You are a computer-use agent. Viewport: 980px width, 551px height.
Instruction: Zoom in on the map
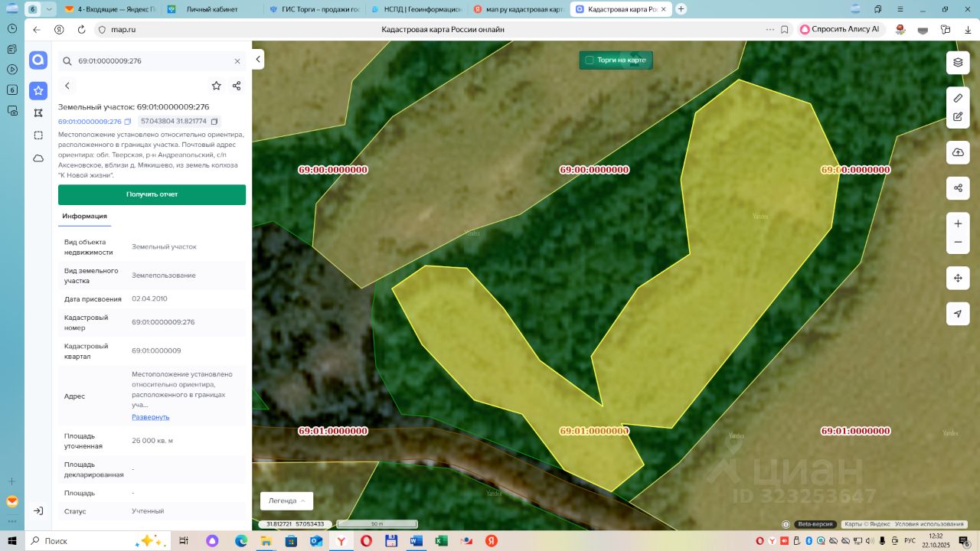coord(958,223)
